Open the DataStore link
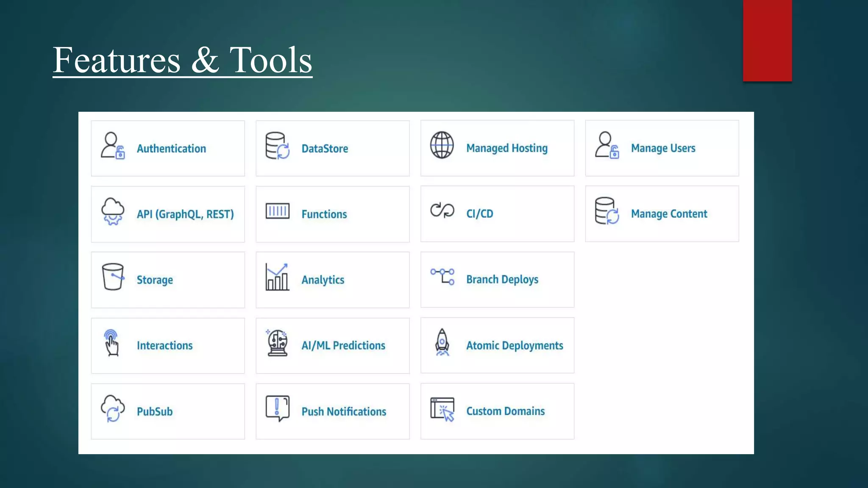The width and height of the screenshot is (868, 488). point(325,149)
